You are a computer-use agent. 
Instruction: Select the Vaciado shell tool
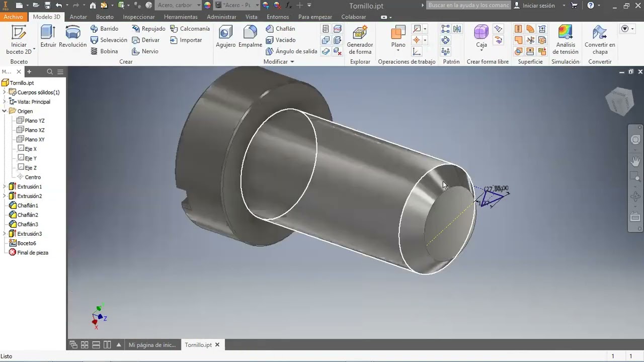(281, 40)
